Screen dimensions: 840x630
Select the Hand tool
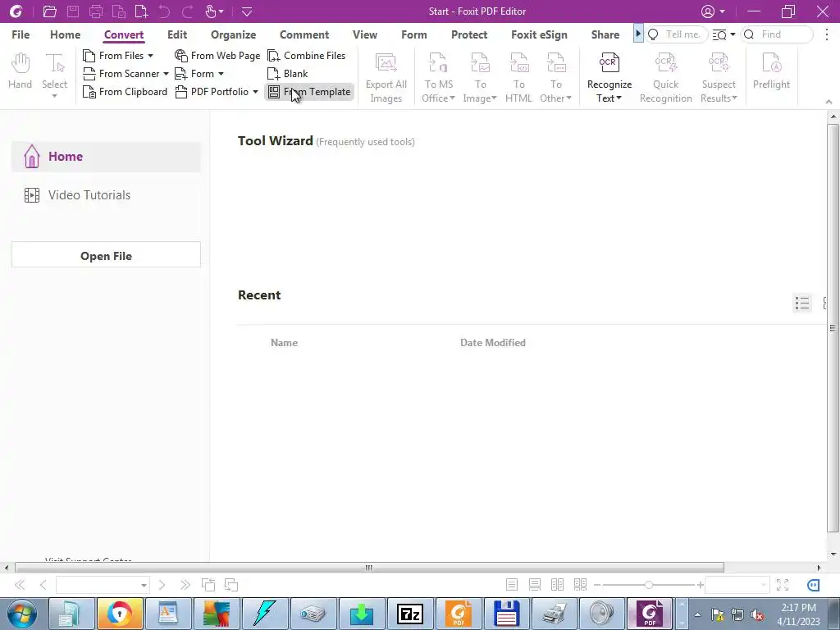coord(20,71)
